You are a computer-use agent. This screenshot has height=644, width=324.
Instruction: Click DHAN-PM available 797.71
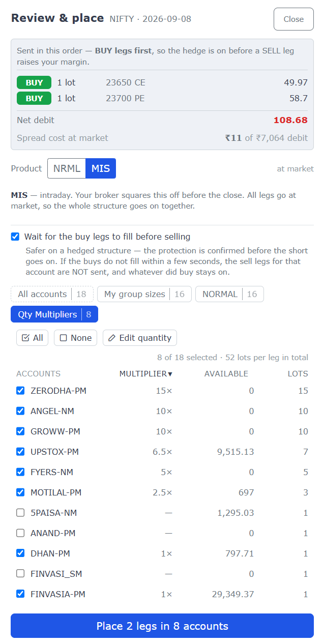[x=240, y=553]
